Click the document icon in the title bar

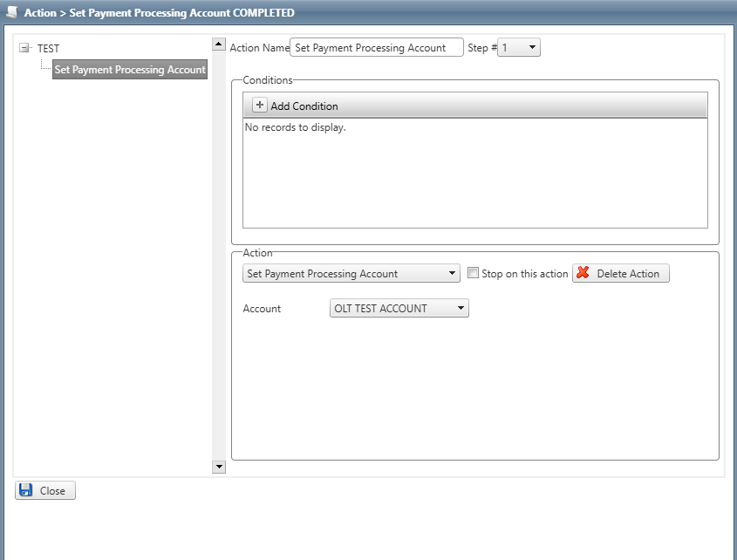tap(11, 12)
